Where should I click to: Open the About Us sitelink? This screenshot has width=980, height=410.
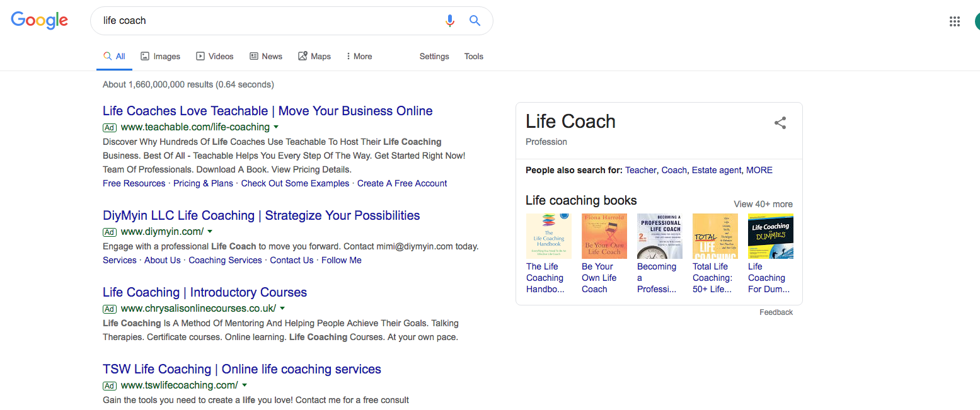click(163, 260)
